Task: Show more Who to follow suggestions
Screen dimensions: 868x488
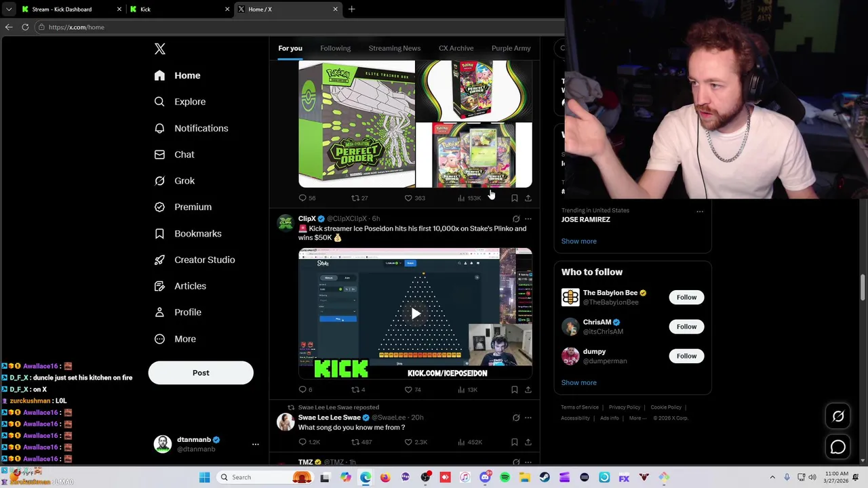Action: click(x=579, y=383)
